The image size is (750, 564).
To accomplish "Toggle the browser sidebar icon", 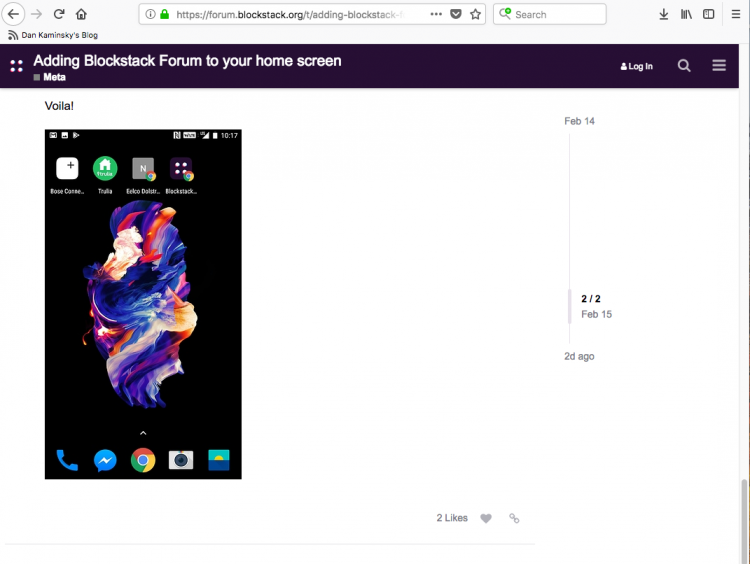I will (708, 14).
